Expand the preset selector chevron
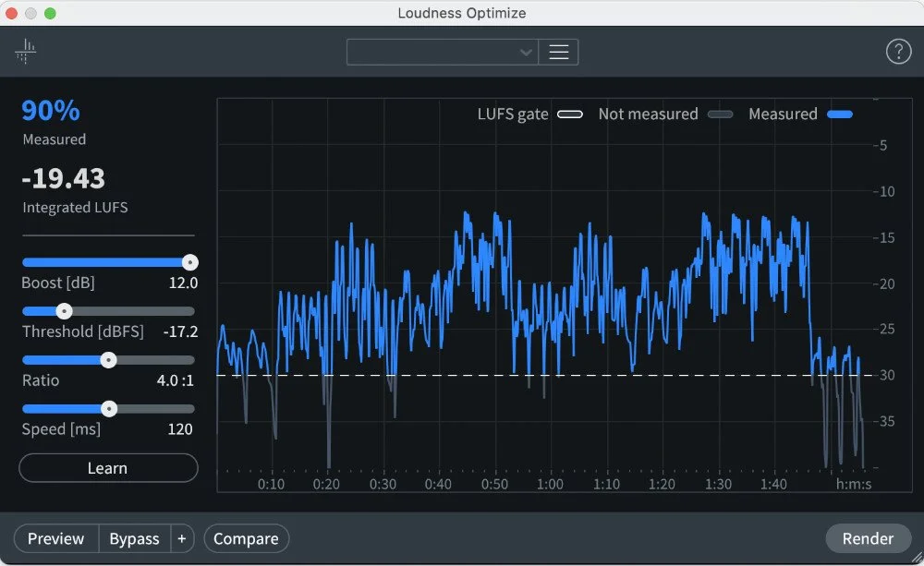Screen dimensions: 924x566 [526, 52]
